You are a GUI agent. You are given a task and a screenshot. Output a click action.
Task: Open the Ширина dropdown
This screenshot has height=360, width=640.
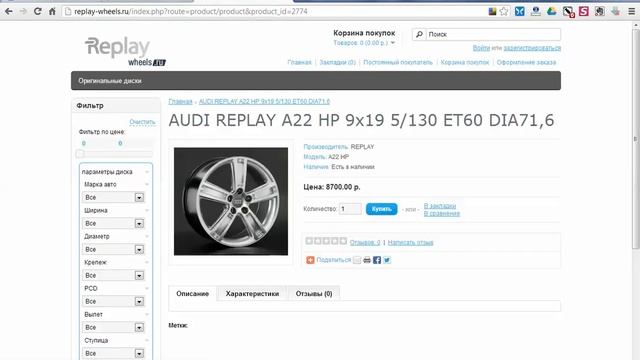click(x=113, y=224)
